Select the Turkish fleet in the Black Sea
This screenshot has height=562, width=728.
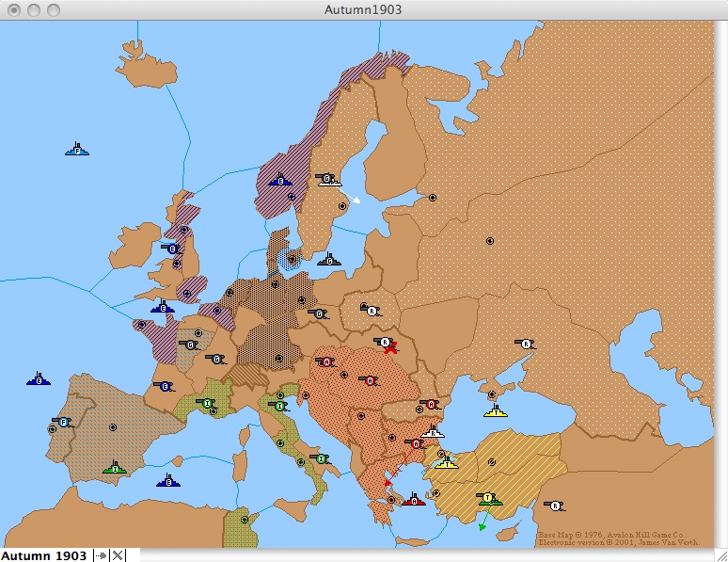coord(496,411)
